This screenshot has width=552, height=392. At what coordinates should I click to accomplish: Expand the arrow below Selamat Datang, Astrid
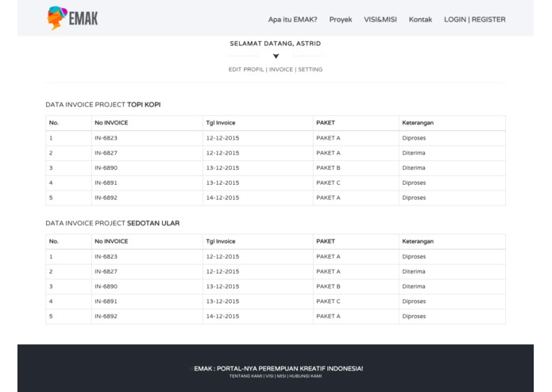click(x=276, y=56)
